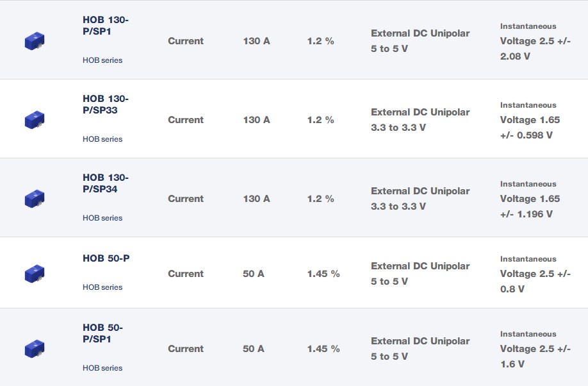Click the 1.45 % accuracy for HOB 50-P
The width and height of the screenshot is (588, 386).
[x=323, y=274]
